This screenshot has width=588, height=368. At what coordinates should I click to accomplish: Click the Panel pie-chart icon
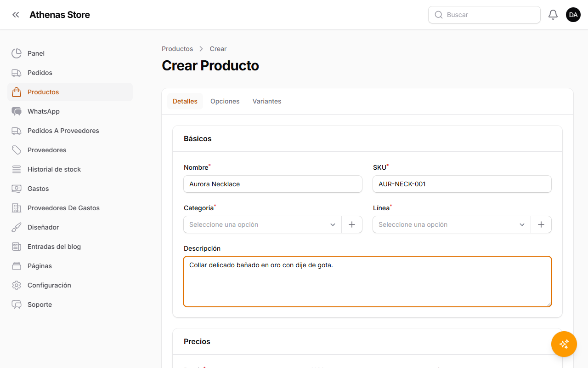pos(17,53)
